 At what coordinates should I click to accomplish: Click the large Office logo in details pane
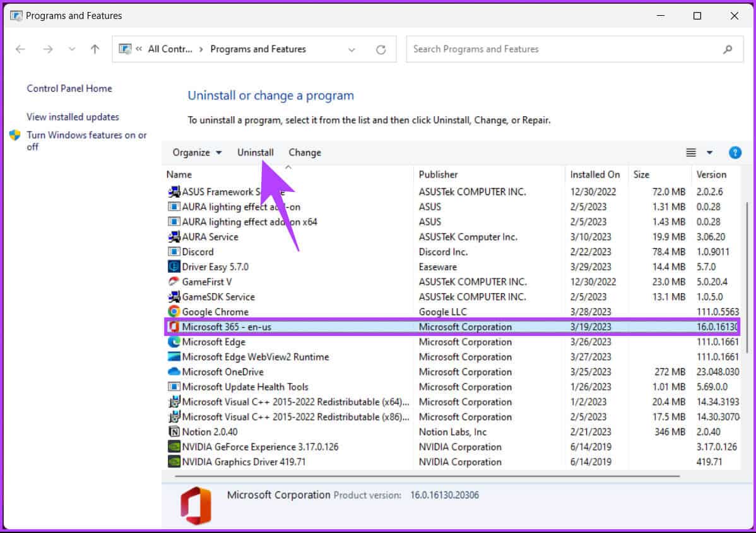click(196, 506)
